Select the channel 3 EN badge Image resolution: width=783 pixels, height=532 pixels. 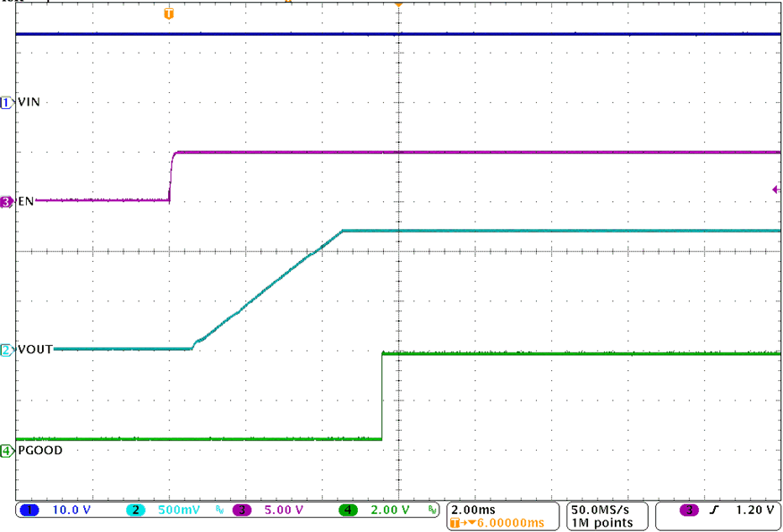pyautogui.click(x=5, y=201)
